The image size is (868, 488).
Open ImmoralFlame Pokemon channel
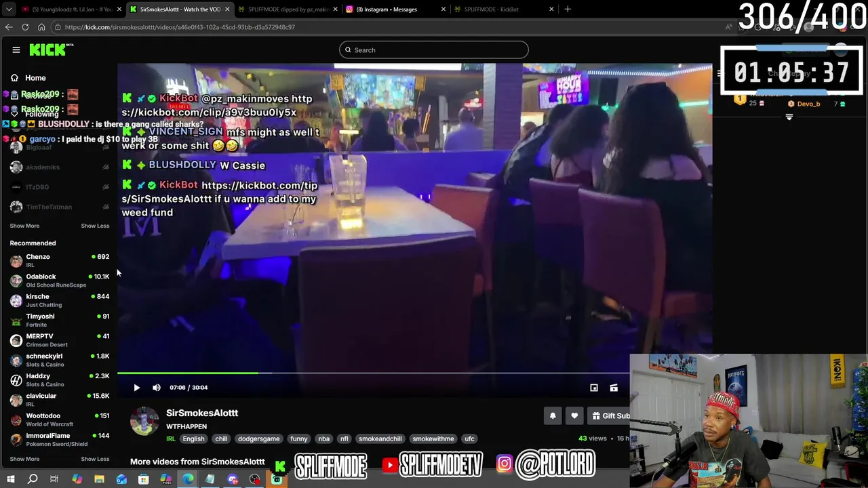coord(59,439)
